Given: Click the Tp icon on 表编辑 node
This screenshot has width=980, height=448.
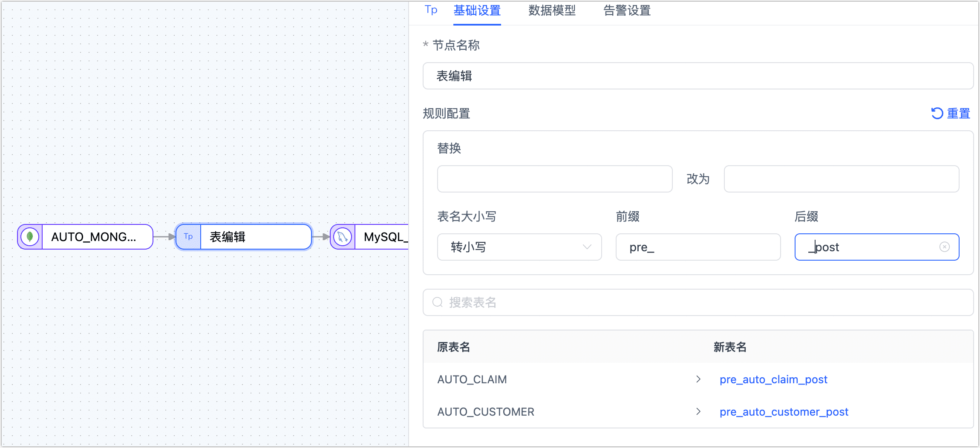Looking at the screenshot, I should 188,237.
